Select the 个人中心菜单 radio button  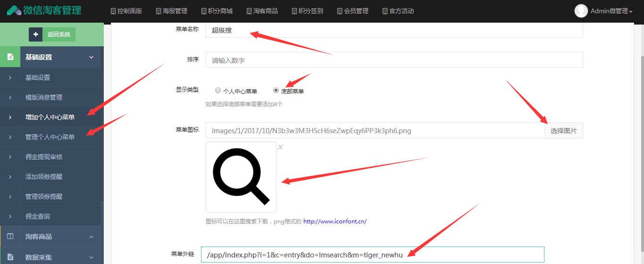(x=217, y=90)
